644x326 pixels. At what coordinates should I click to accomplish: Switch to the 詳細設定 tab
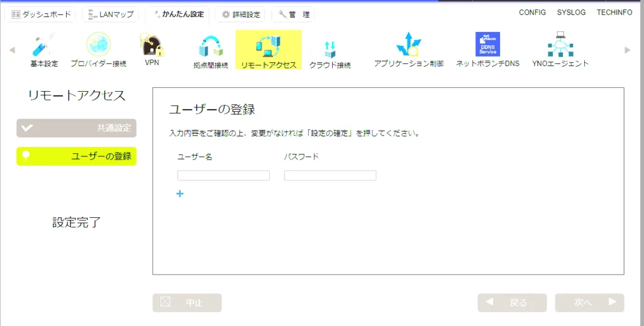tap(241, 14)
